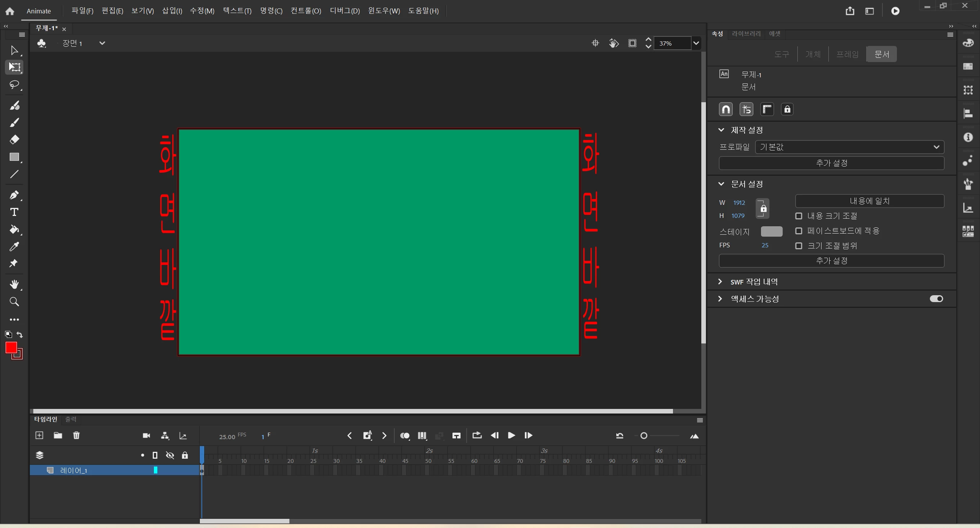Open the 수정(M) menu

coord(202,11)
